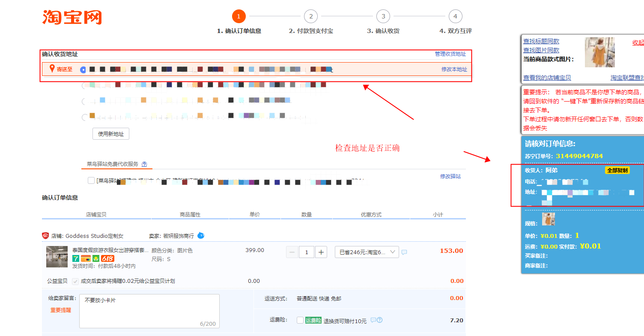Select the second shipping address radio button
The image size is (644, 336).
(x=84, y=85)
